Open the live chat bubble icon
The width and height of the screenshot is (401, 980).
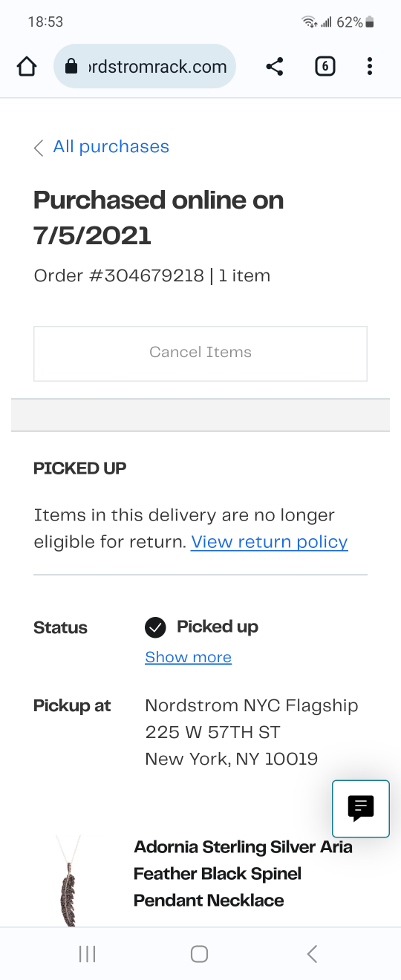point(361,808)
